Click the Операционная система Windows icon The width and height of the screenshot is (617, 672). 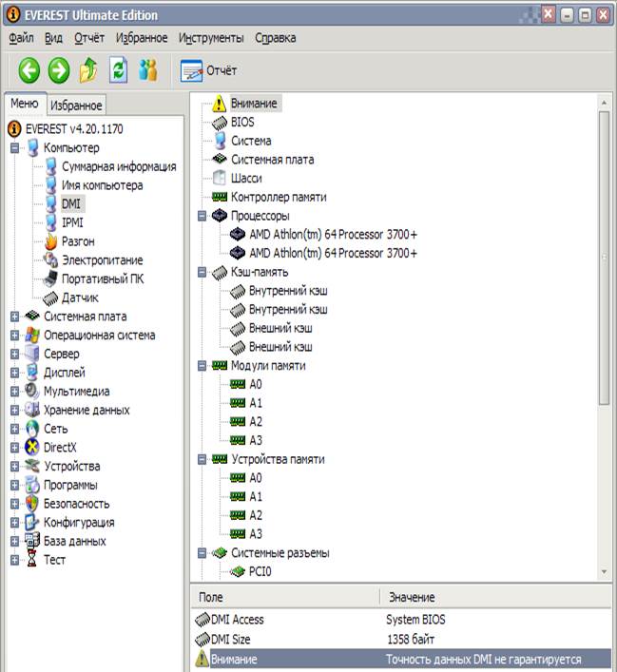[32, 335]
